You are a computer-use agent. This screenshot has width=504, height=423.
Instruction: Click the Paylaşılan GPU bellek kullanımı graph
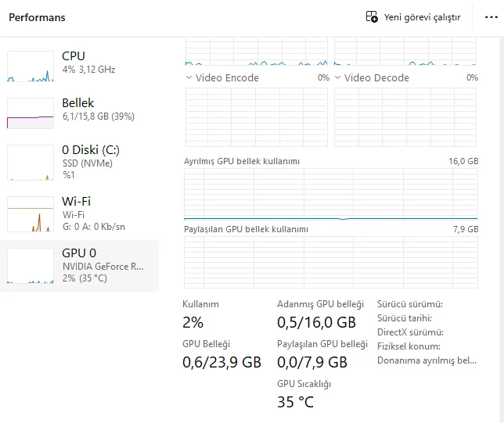coord(330,262)
